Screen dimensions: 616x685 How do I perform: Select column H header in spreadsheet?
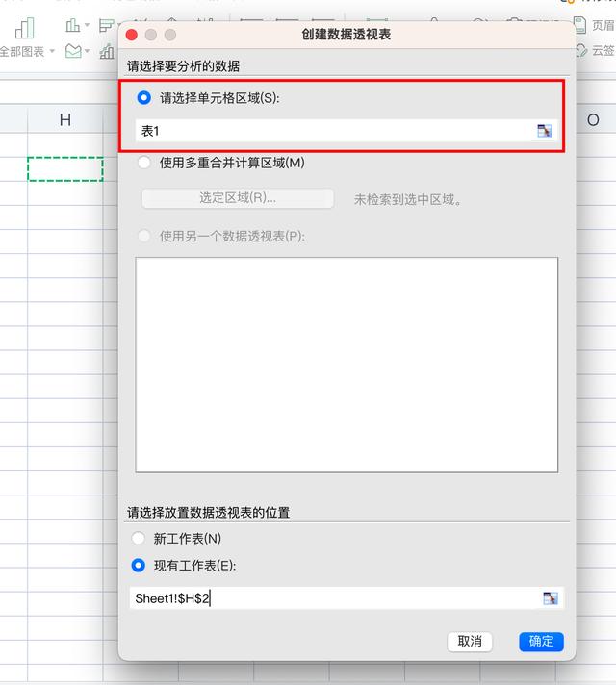(x=65, y=119)
